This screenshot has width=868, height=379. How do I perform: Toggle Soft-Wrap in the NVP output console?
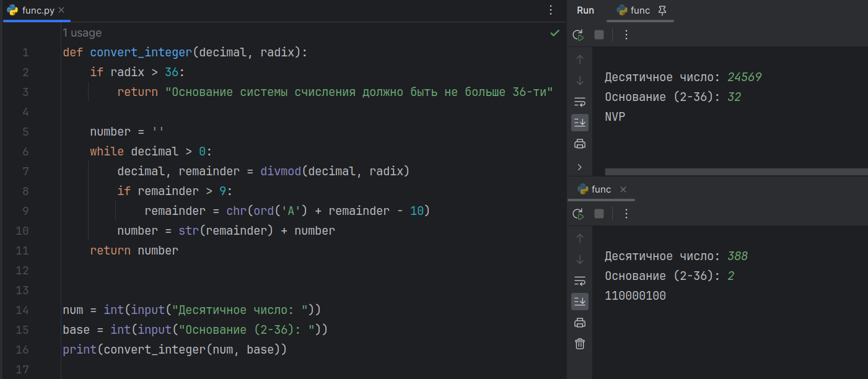click(x=580, y=102)
